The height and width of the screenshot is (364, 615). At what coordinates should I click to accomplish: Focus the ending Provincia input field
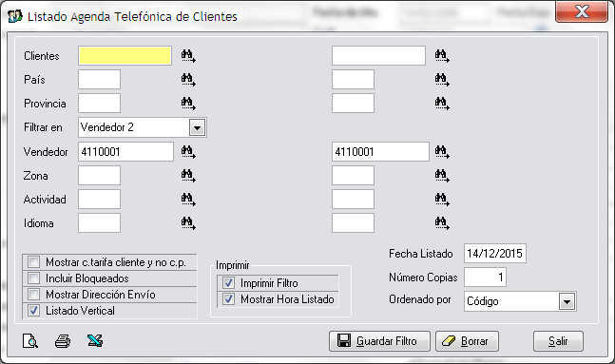tap(353, 104)
